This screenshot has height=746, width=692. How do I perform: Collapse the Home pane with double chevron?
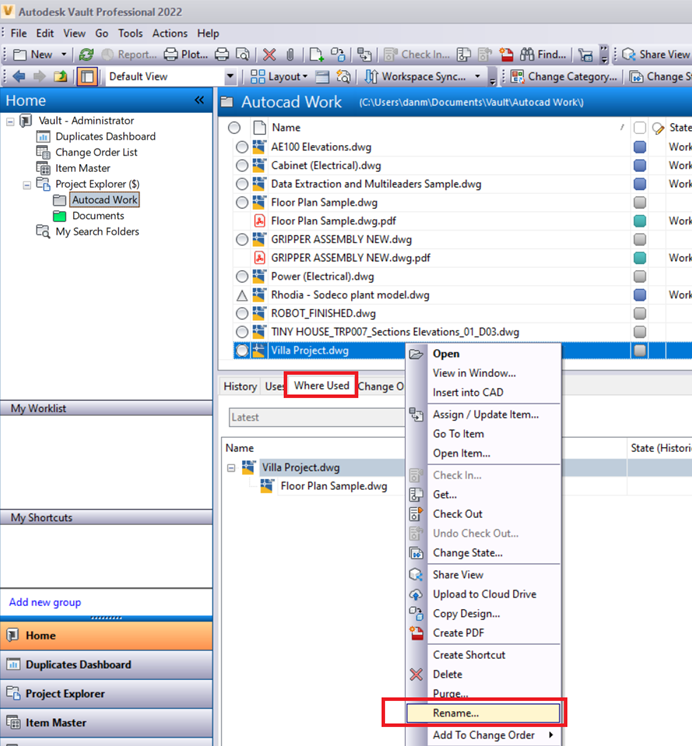click(199, 100)
